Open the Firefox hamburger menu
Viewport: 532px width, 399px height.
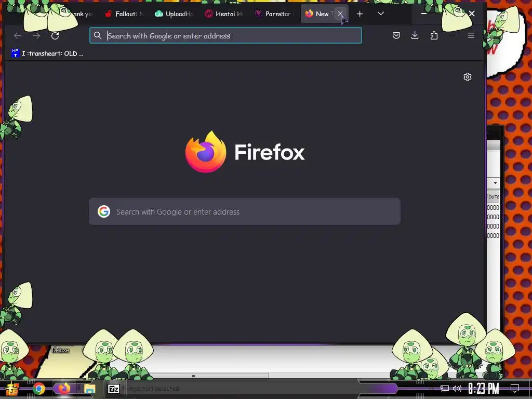pyautogui.click(x=471, y=35)
